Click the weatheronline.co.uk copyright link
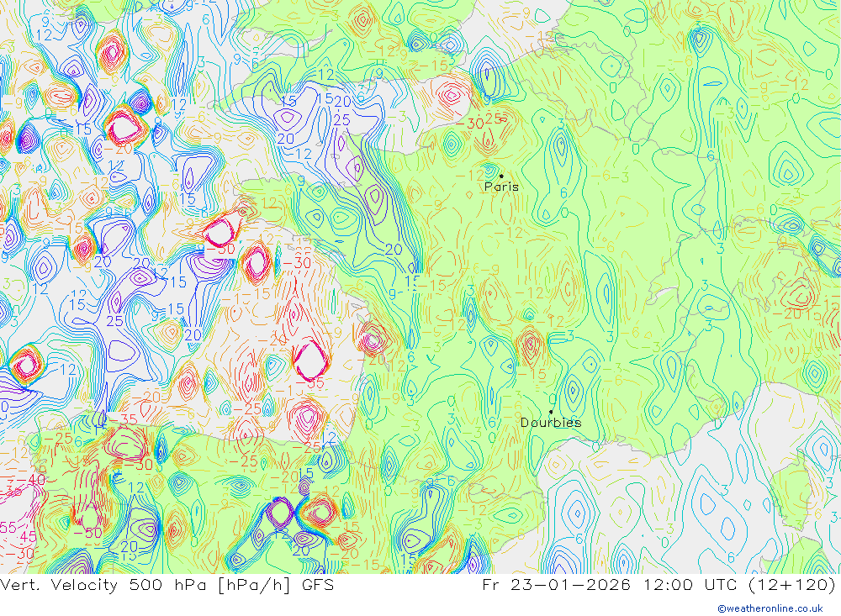The height and width of the screenshot is (616, 841). click(x=770, y=608)
